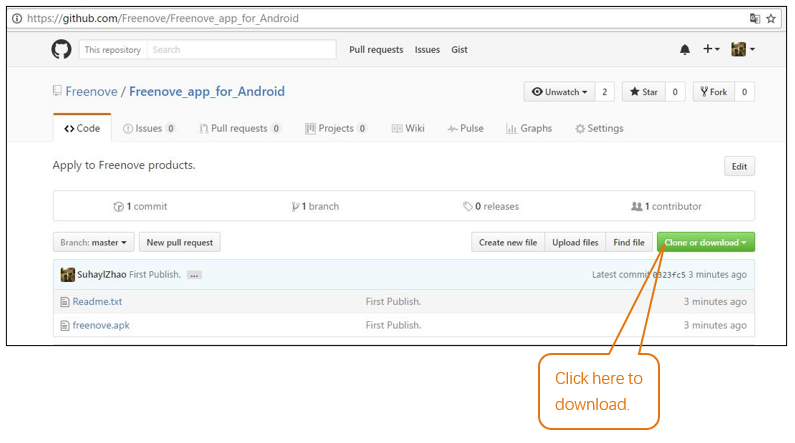Open the GitHub Octocat logo home link
795x443 pixels.
[61, 50]
